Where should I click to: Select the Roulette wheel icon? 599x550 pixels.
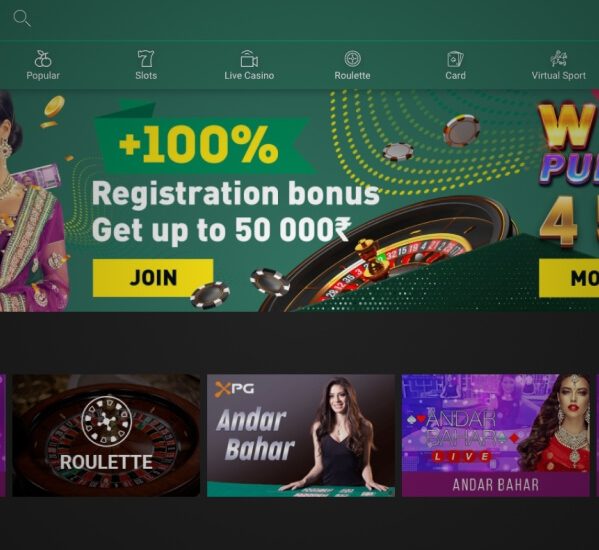pyautogui.click(x=352, y=58)
